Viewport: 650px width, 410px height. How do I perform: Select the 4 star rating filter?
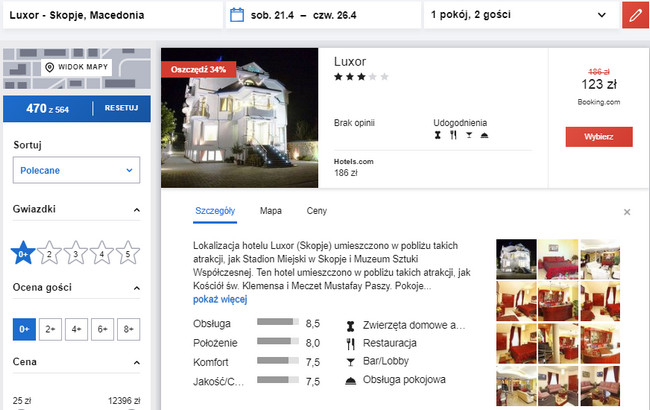(x=102, y=253)
